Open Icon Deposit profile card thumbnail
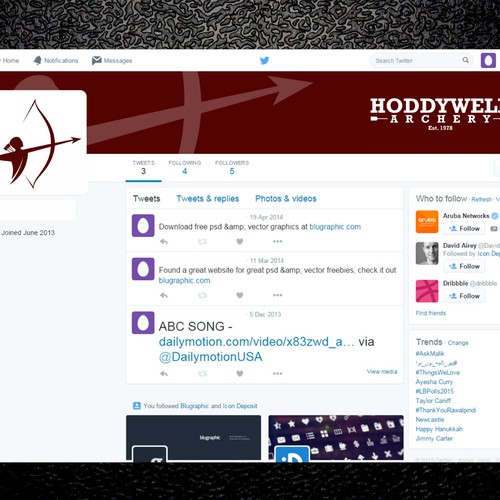Image resolution: width=500 pixels, height=500 pixels. coord(336,438)
